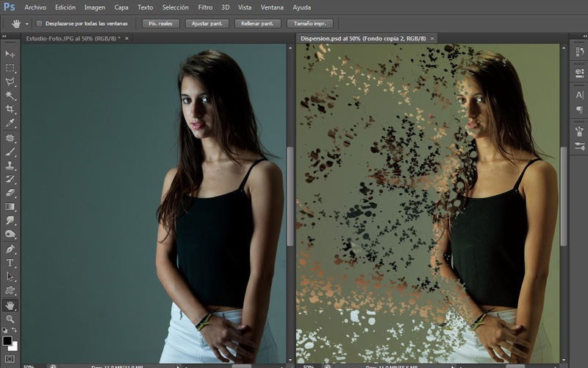This screenshot has width=588, height=368.
Task: Open the History panel icon
Action: (579, 54)
